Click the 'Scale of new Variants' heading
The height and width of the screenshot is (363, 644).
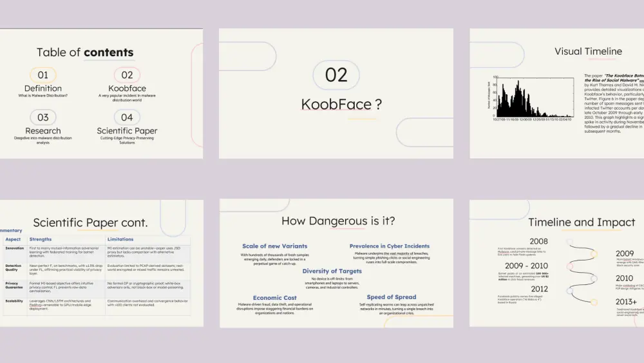pos(275,246)
